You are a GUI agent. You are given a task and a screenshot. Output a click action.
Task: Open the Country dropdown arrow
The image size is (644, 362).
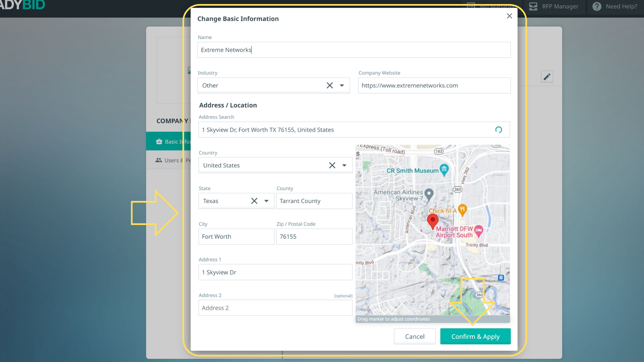(344, 165)
